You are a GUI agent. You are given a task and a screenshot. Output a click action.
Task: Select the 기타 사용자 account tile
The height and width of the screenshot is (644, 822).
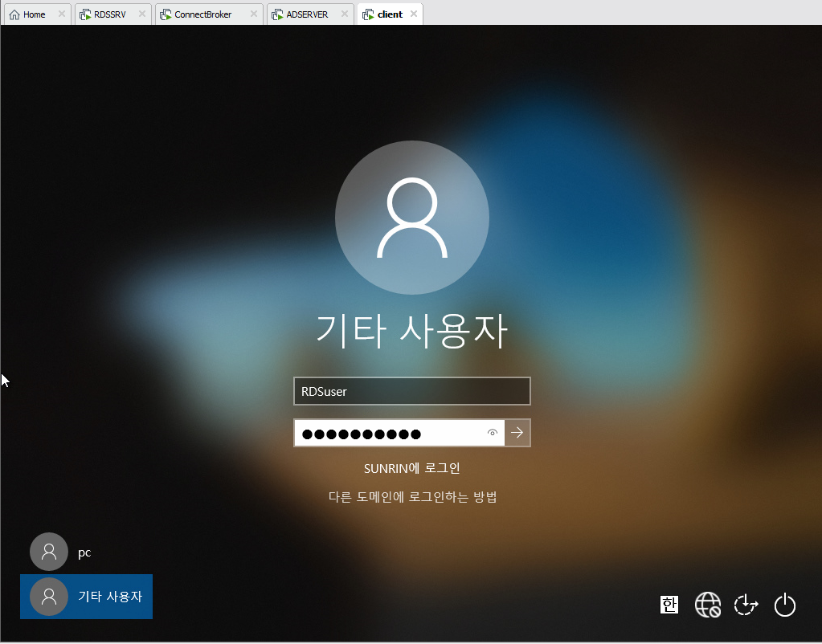click(87, 597)
